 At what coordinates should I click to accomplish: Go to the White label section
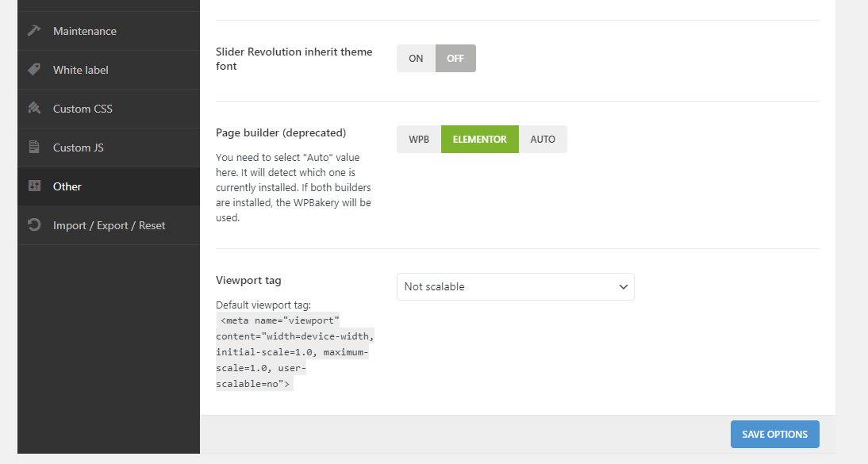point(81,70)
